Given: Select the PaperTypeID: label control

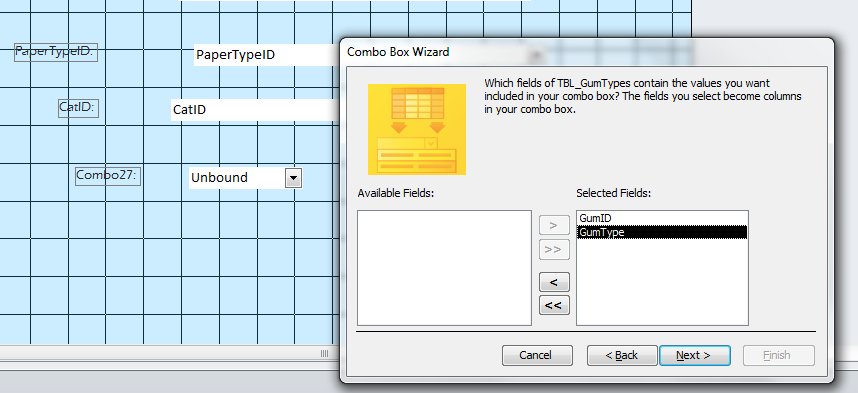Looking at the screenshot, I should pos(56,52).
